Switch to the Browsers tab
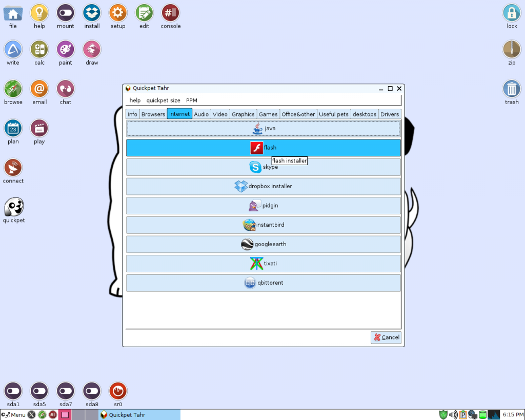Viewport: 525px width, 420px height. 153,114
